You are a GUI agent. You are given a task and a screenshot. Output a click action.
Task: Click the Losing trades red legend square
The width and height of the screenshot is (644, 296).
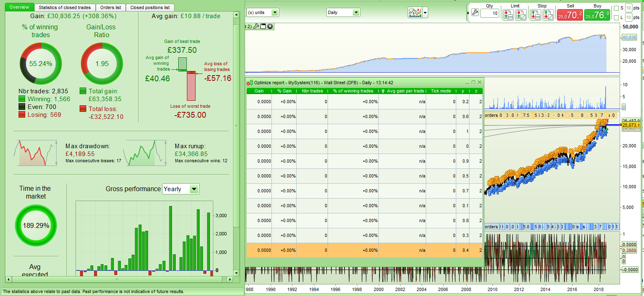[22, 114]
